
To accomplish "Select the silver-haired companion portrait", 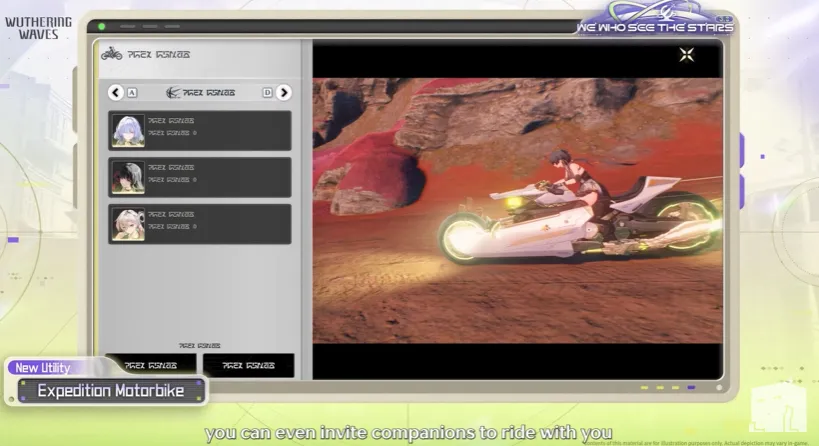I will [128, 131].
